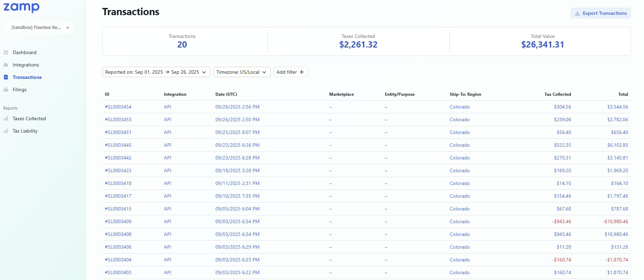The width and height of the screenshot is (644, 280).
Task: Open Filings page
Action: (x=20, y=90)
